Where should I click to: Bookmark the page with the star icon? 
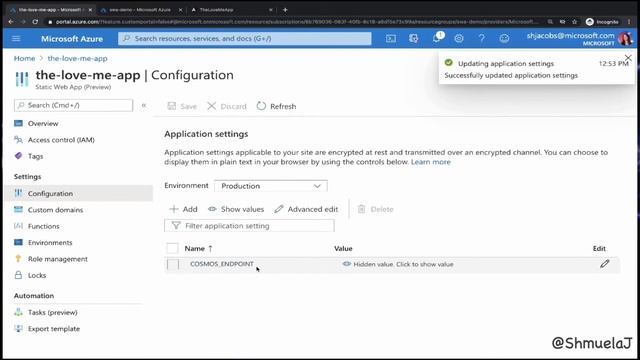[574, 22]
